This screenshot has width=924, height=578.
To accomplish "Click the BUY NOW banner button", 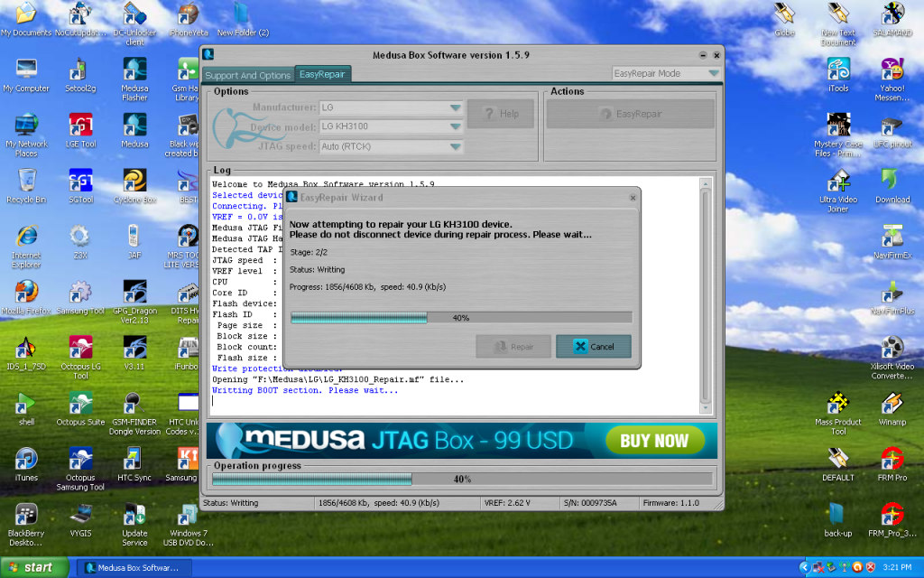I will click(655, 441).
